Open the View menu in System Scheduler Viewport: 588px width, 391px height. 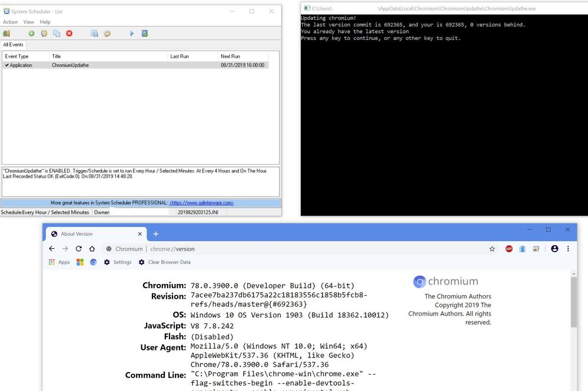pyautogui.click(x=28, y=22)
